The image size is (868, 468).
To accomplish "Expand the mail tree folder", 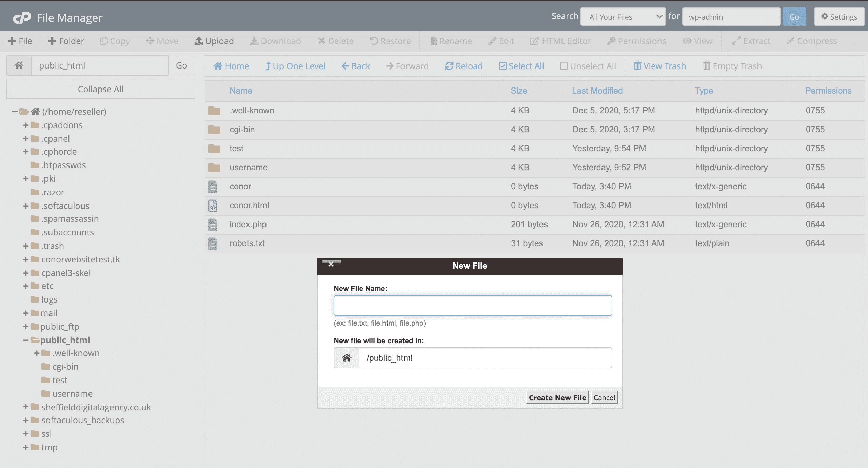I will pos(26,313).
